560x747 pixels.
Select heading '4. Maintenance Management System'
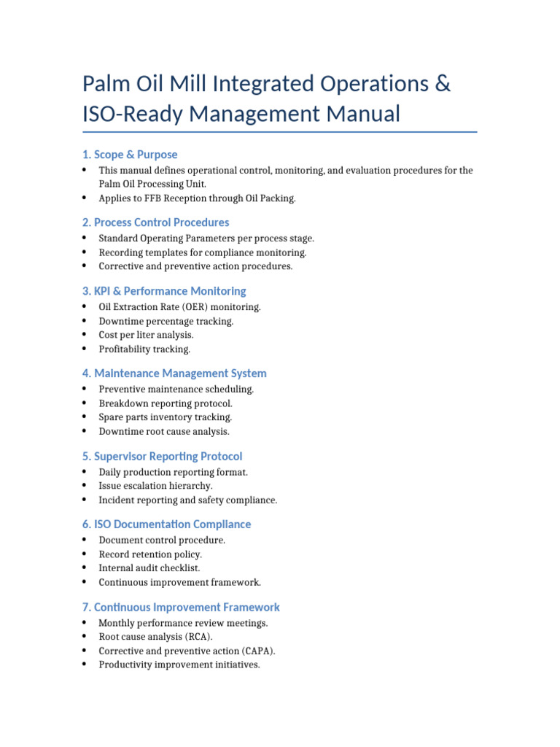click(174, 373)
